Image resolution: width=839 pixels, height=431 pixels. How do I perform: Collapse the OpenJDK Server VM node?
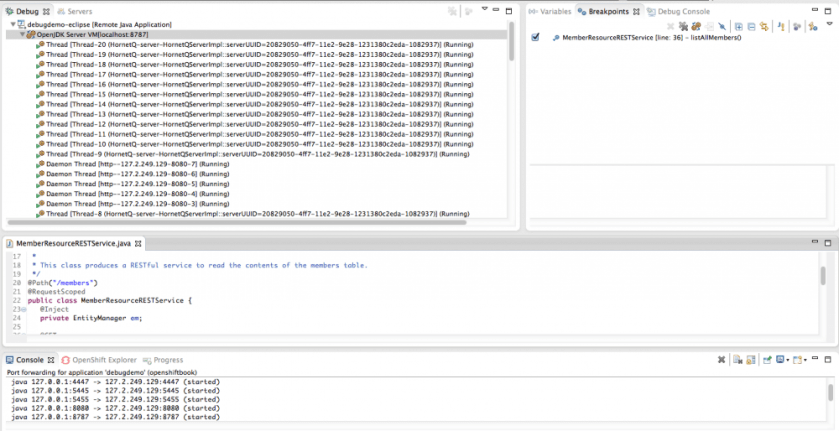tap(22, 34)
